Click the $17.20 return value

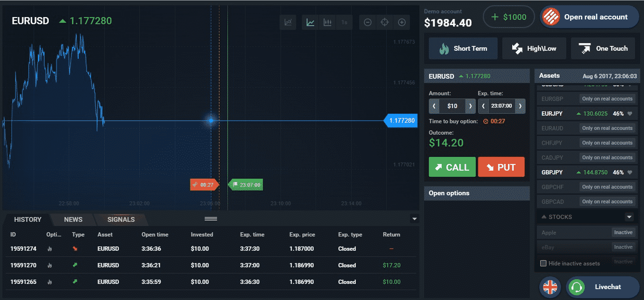click(391, 265)
